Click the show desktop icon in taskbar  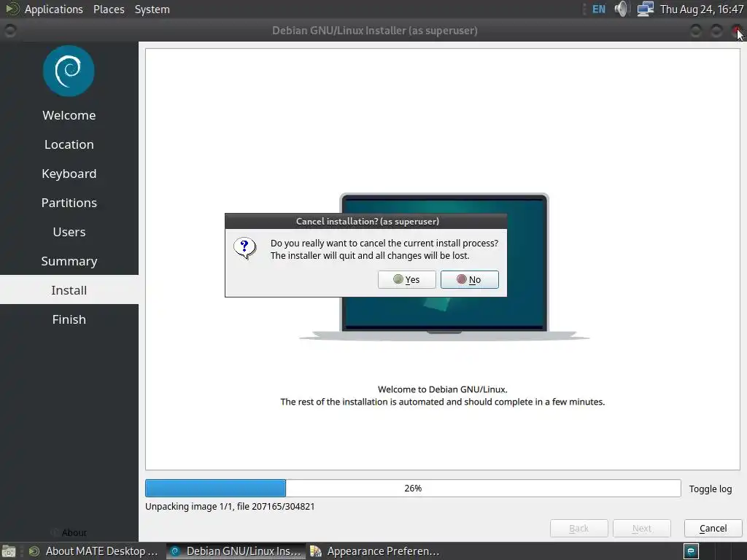pyautogui.click(x=9, y=551)
